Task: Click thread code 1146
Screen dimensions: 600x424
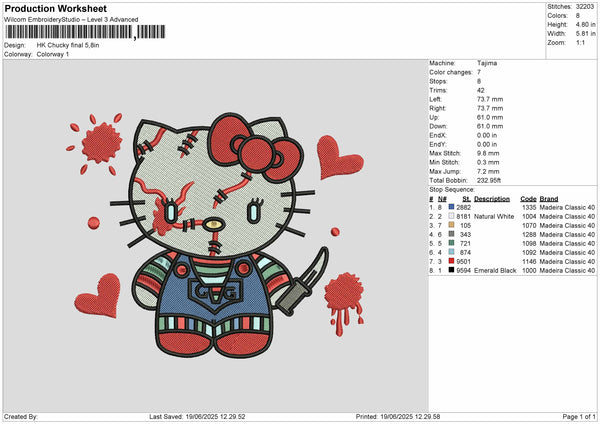Action: (529, 261)
